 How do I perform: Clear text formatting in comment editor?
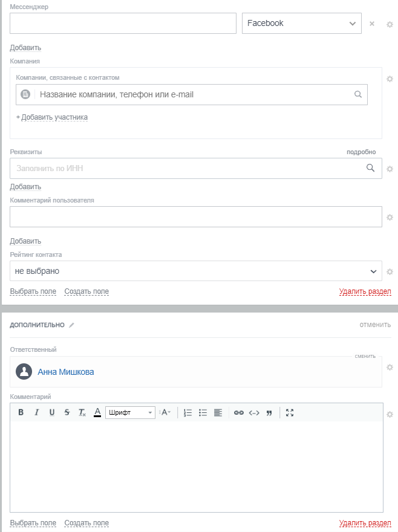click(82, 412)
